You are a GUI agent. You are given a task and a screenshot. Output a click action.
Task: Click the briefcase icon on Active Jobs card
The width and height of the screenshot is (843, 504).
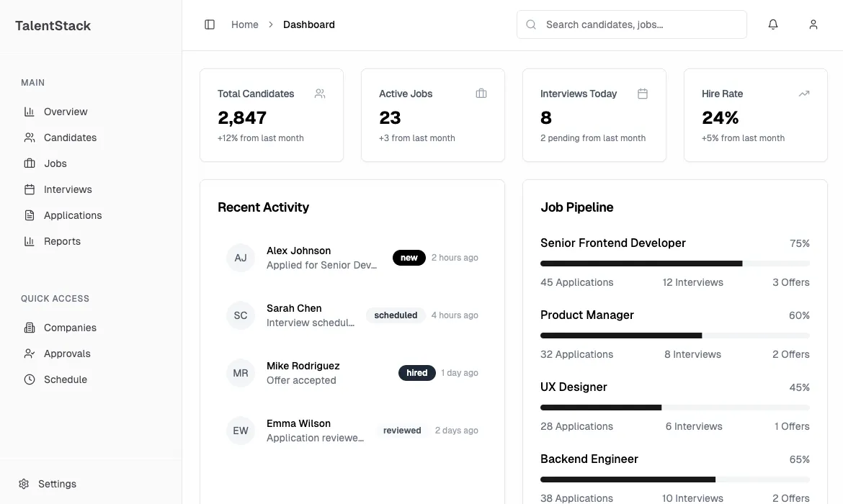pos(481,94)
